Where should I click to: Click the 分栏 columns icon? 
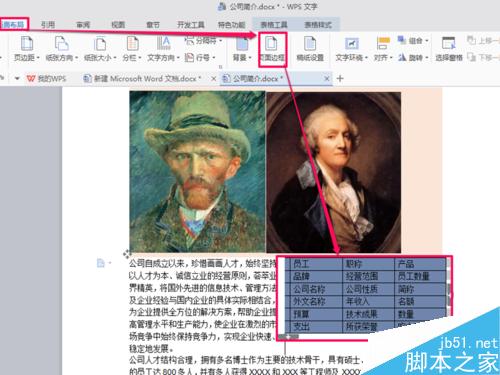coord(132,43)
